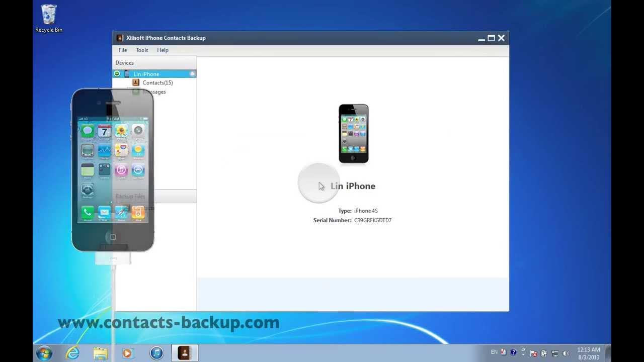Screen dimensions: 644x362
Task: Click the clock showing 12:13 AM
Action: 588,353
